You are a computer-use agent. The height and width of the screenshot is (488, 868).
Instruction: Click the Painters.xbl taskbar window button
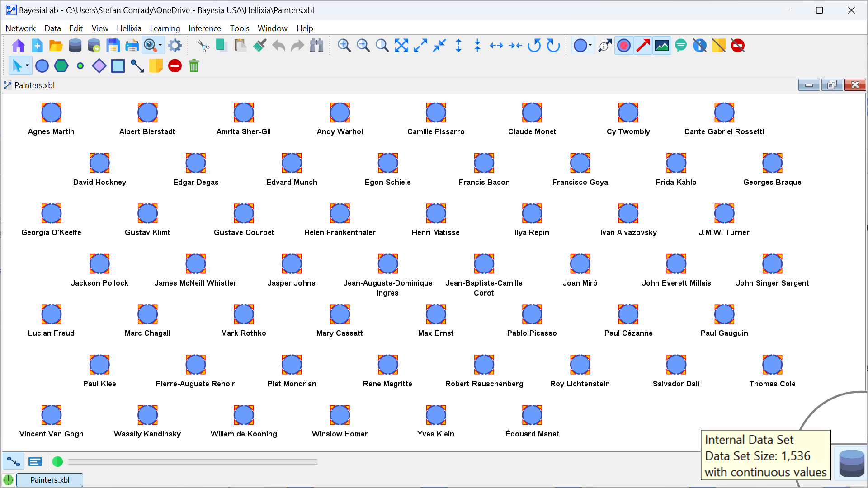pos(50,480)
